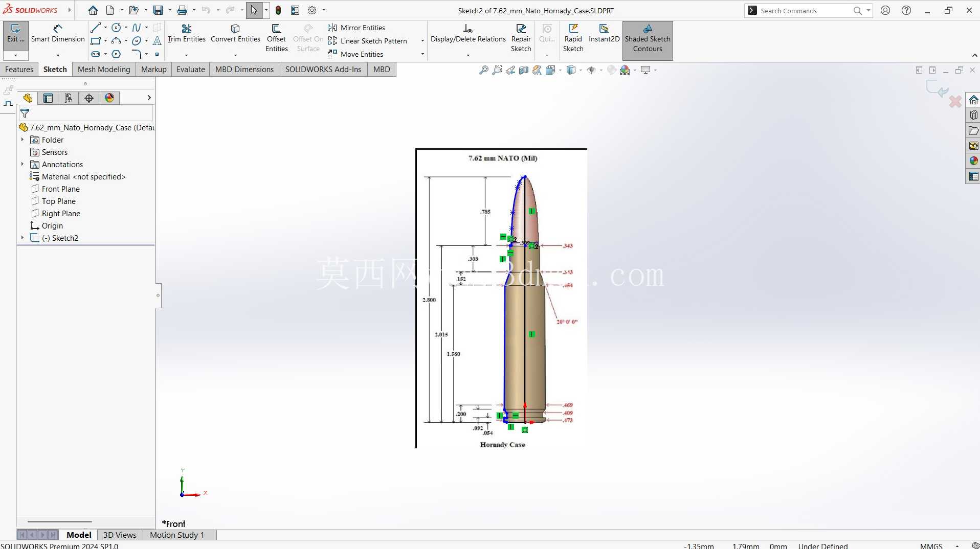
Task: Select Front Plane in the feature tree
Action: [x=60, y=189]
